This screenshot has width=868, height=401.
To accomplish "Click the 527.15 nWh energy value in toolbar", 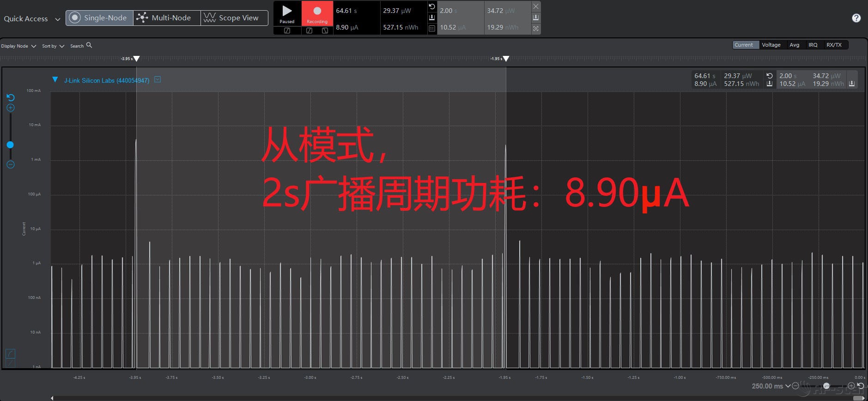I will [x=401, y=27].
